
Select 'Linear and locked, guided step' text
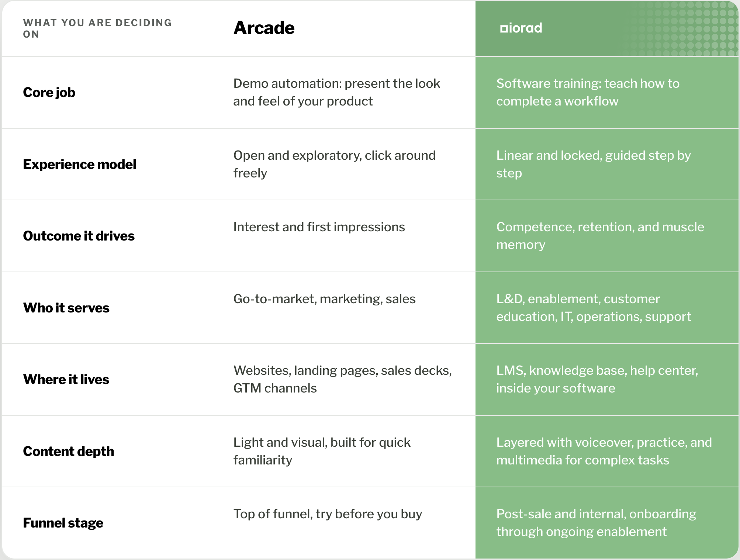[594, 164]
